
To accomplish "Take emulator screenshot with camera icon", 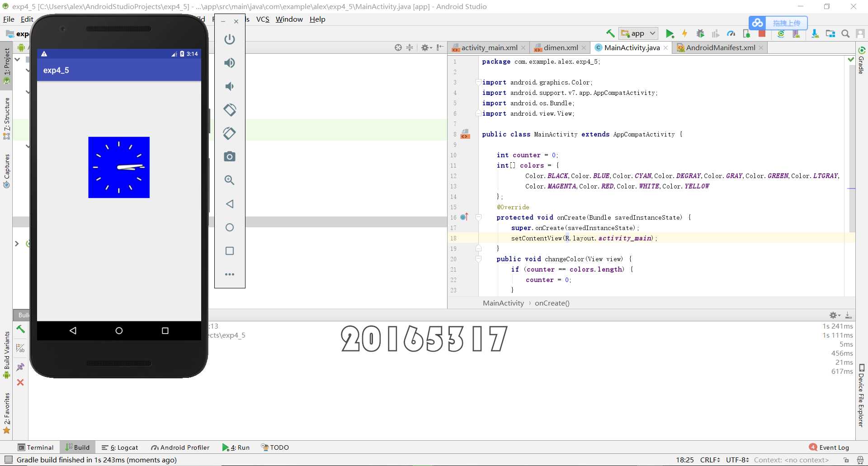I will pos(230,157).
